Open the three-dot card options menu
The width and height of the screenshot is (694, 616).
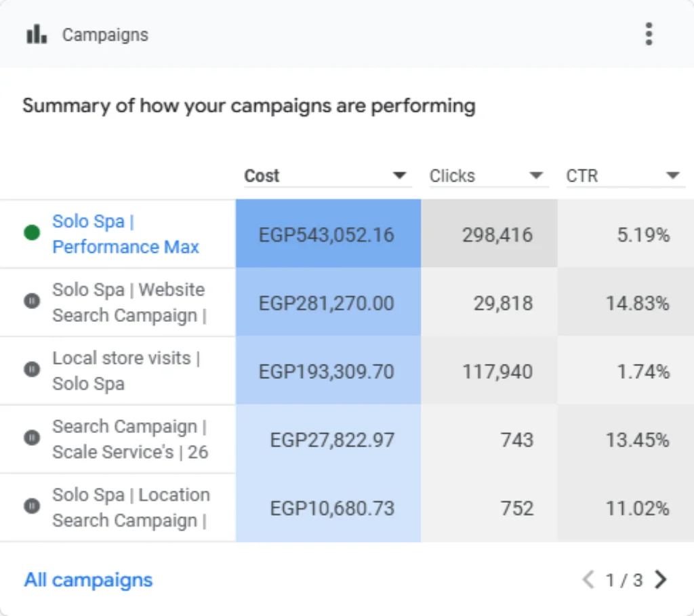point(649,34)
